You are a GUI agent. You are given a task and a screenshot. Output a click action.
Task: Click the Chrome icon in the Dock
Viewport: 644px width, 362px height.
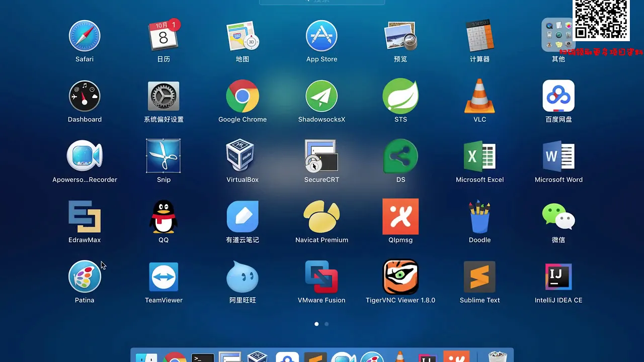[x=175, y=357]
